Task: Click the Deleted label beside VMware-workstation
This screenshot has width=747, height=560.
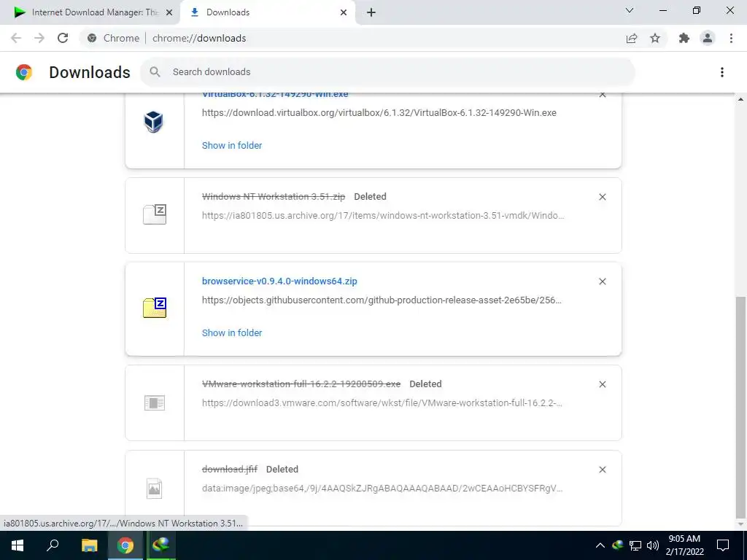Action: tap(425, 384)
